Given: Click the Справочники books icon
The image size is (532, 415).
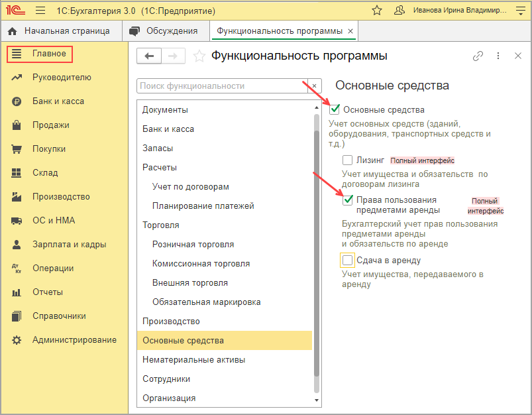Looking at the screenshot, I should (17, 316).
